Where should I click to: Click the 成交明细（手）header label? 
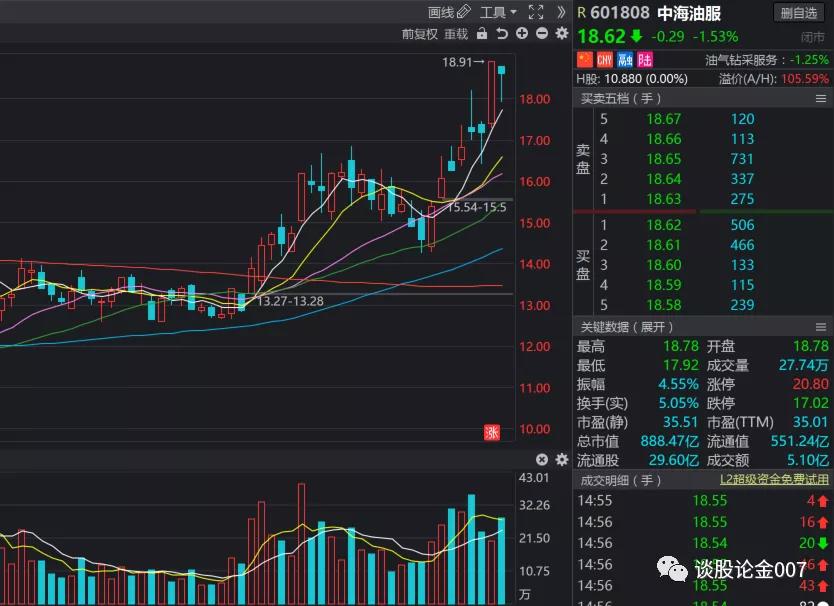click(x=621, y=480)
